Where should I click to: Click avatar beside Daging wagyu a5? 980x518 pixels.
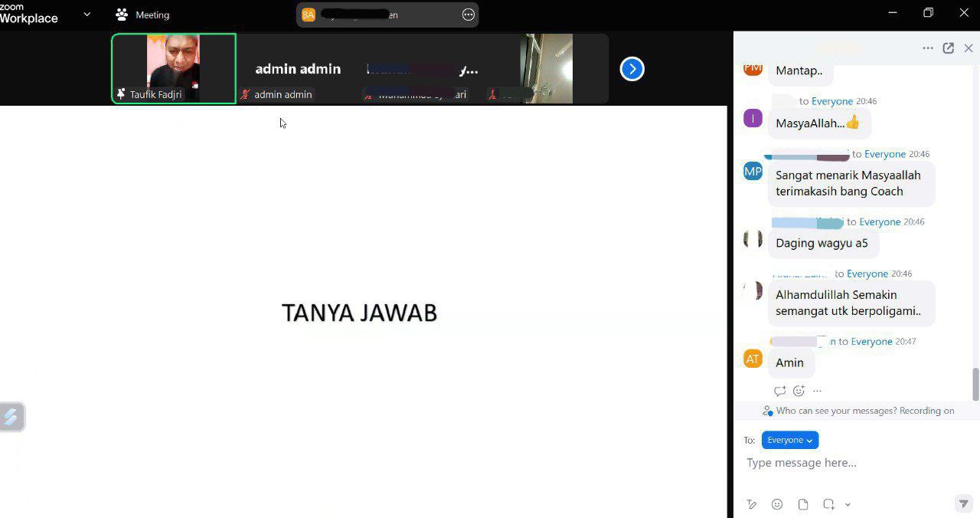(x=753, y=239)
